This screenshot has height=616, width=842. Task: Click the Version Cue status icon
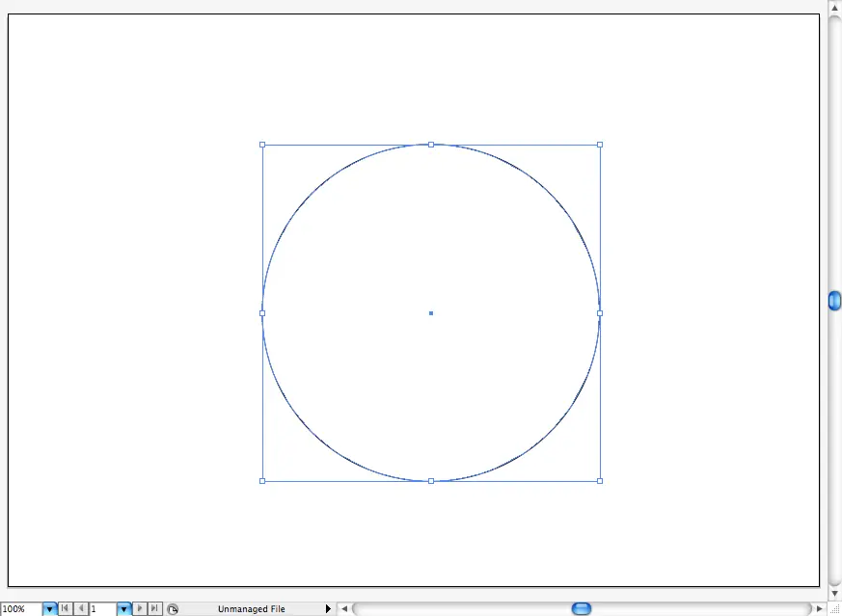(x=173, y=609)
